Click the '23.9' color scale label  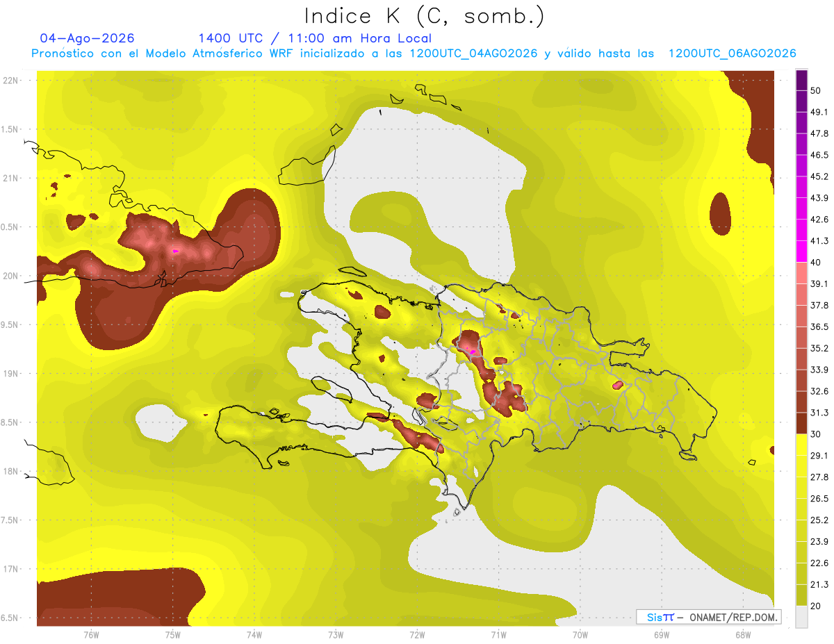pyautogui.click(x=819, y=541)
